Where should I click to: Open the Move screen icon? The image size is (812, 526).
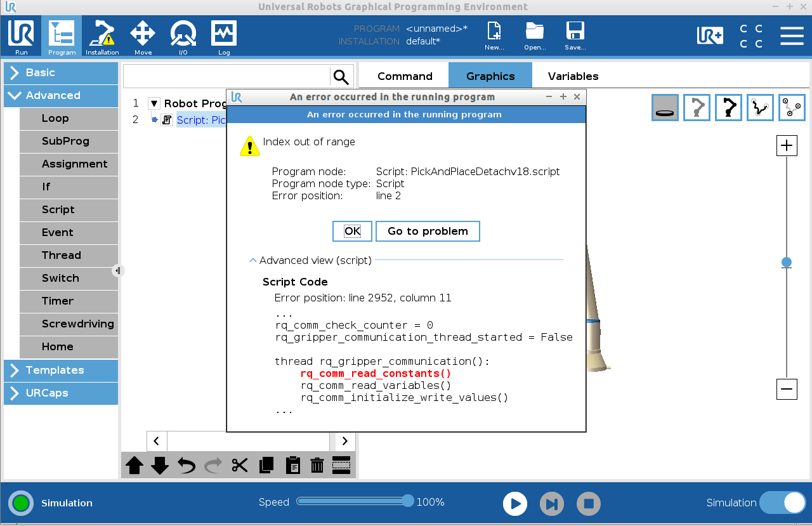tap(143, 37)
